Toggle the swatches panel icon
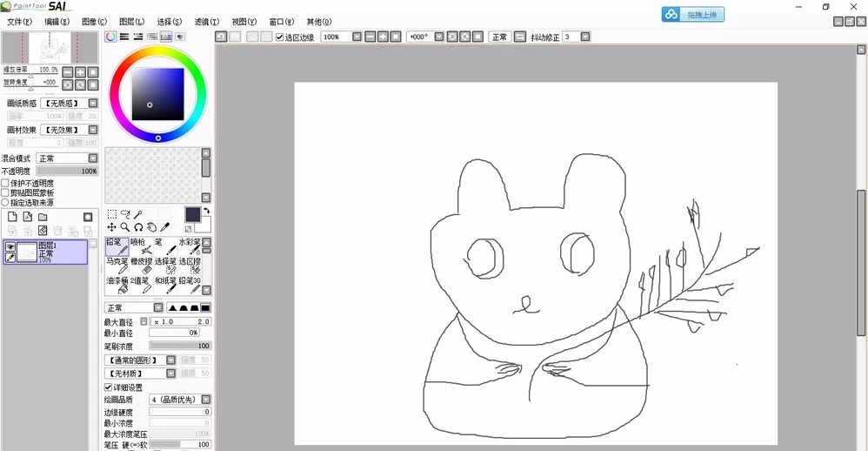Viewport: 868px width, 451px height. (166, 37)
